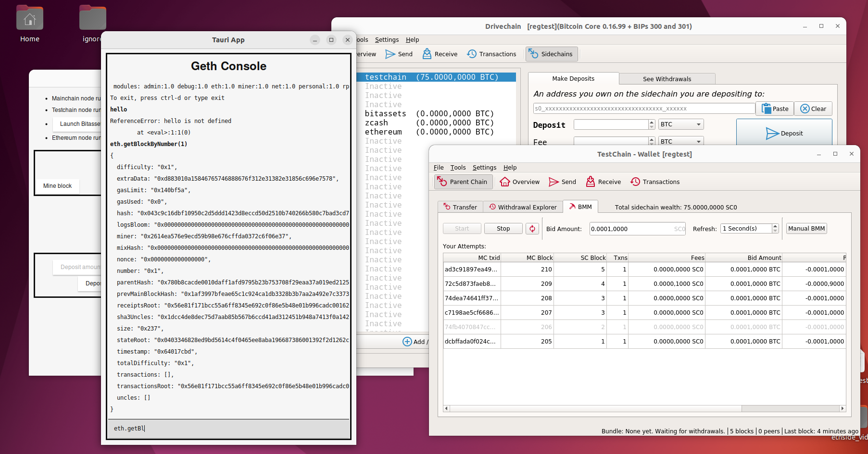The width and height of the screenshot is (868, 454).
Task: Minimize the Tauri App window
Action: click(x=315, y=40)
